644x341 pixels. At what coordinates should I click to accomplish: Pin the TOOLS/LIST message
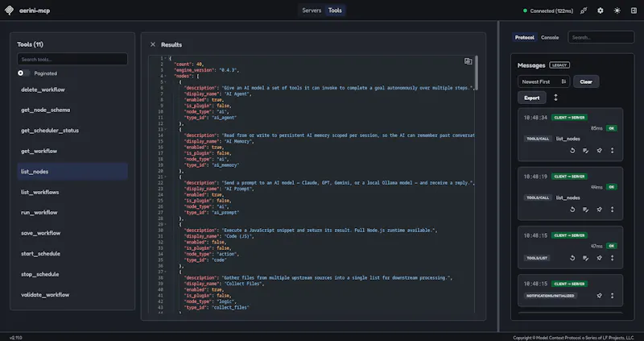tap(599, 258)
